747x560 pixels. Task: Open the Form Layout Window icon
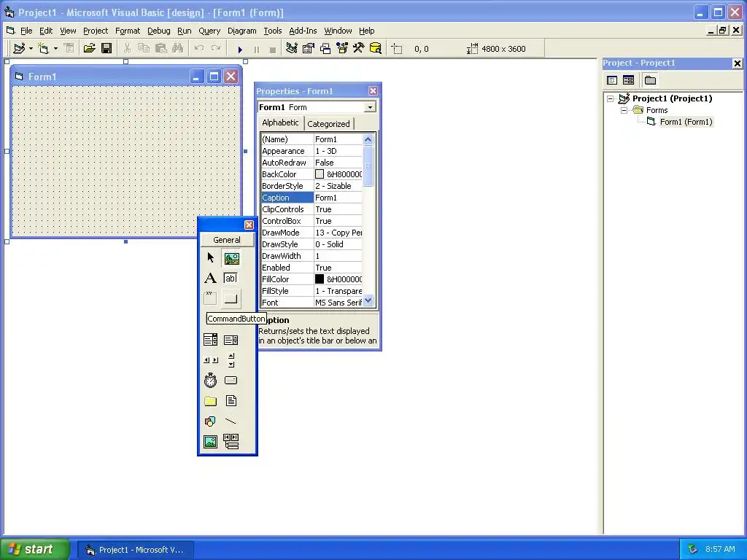(x=325, y=49)
